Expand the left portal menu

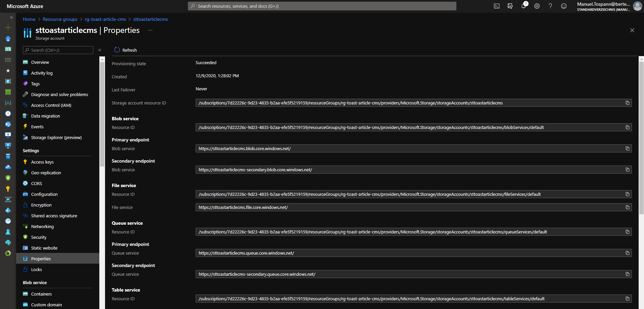[x=11, y=17]
